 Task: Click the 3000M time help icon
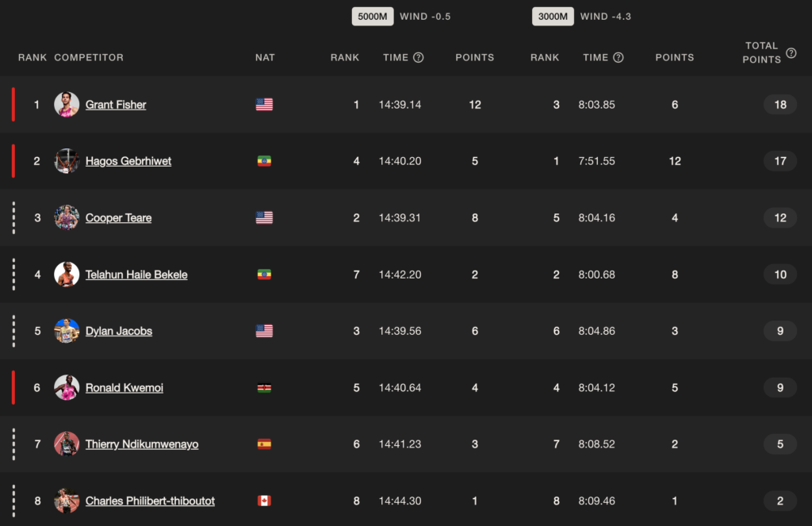pyautogui.click(x=619, y=58)
